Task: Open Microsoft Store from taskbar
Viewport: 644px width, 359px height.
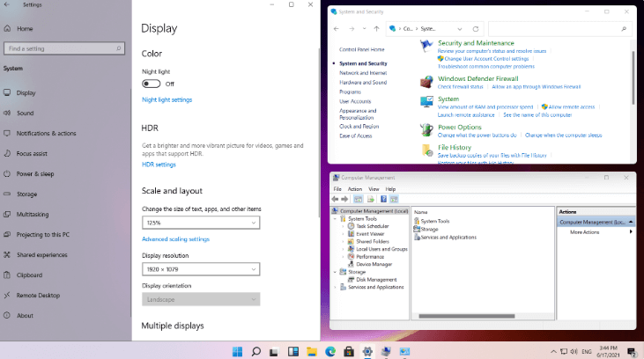Action: [x=349, y=352]
